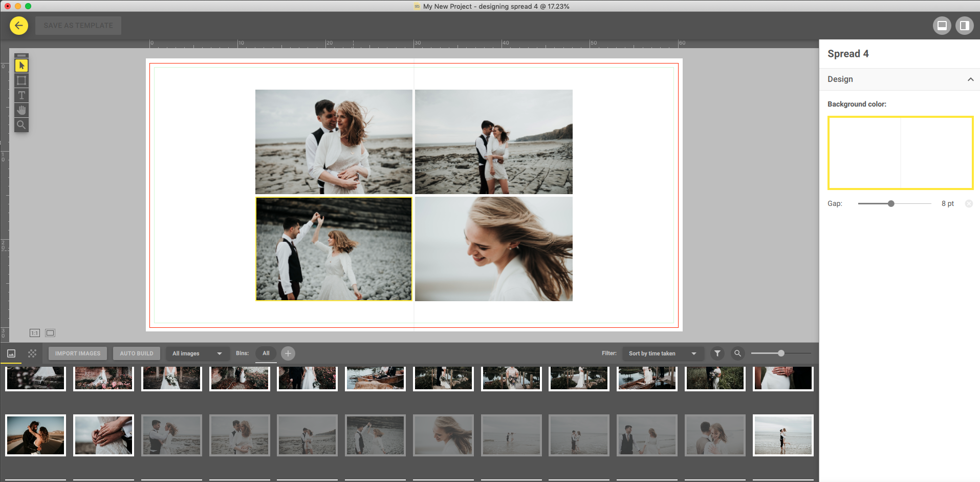Select the All bin tab
This screenshot has height=482, width=980.
point(266,353)
